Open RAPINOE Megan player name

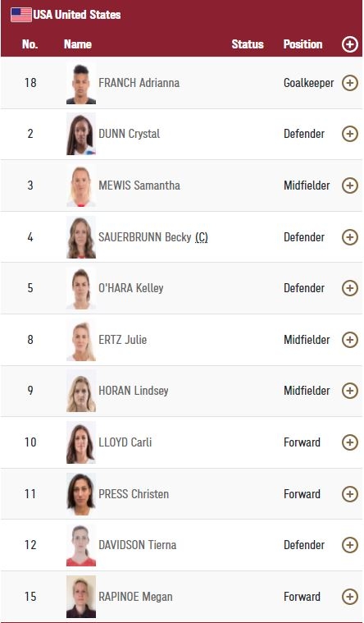(135, 597)
